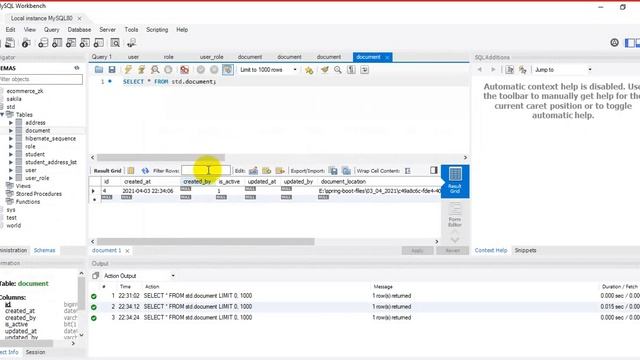Screen dimensions: 640x360
Task: Click the commit transaction icon
Action: (x=200, y=70)
